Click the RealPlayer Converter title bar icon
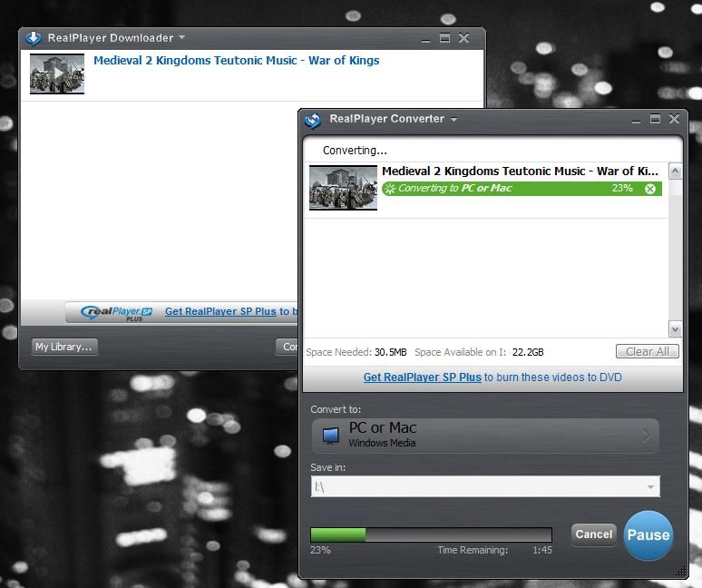The height and width of the screenshot is (588, 702). pyautogui.click(x=313, y=120)
